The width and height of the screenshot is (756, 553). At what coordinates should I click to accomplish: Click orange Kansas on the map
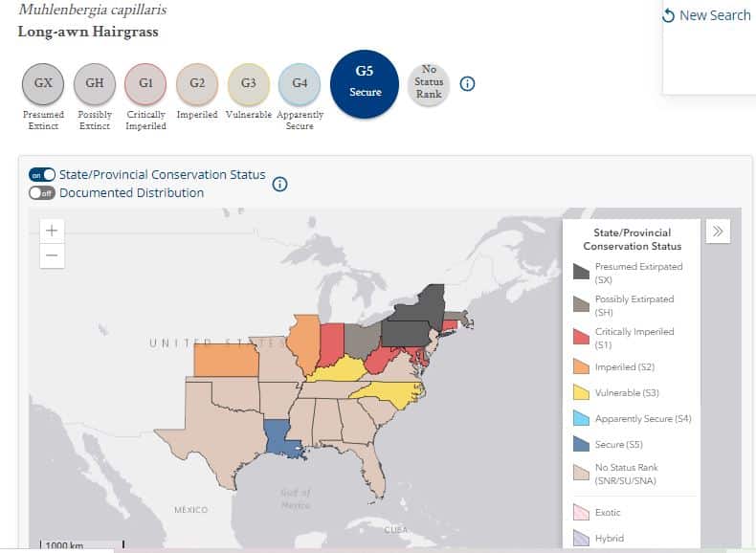(226, 360)
